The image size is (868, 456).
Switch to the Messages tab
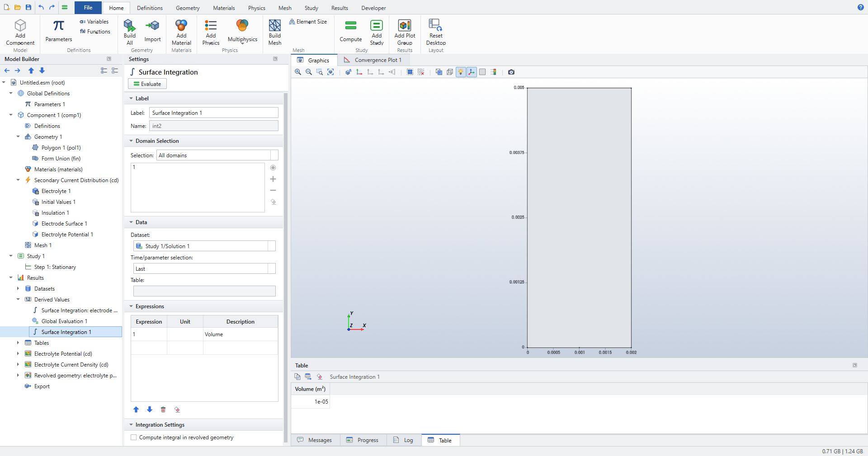coord(315,440)
